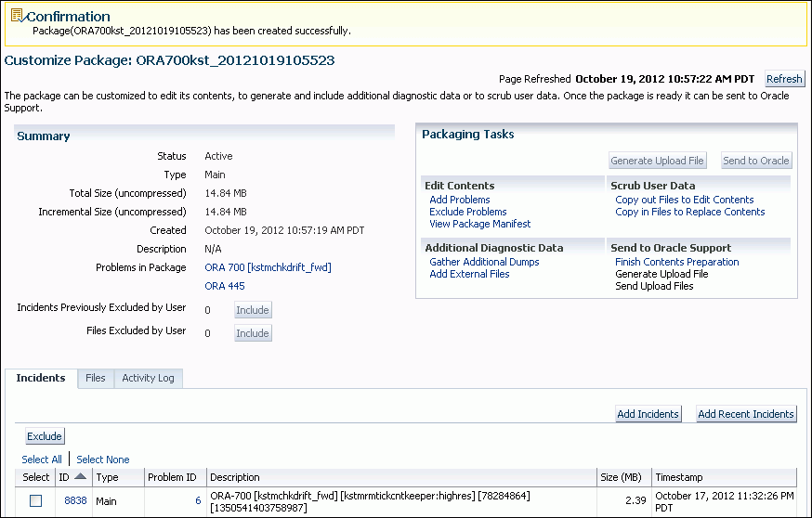Tick the checkbox for incident 8838
Image resolution: width=812 pixels, height=518 pixels.
click(x=35, y=500)
